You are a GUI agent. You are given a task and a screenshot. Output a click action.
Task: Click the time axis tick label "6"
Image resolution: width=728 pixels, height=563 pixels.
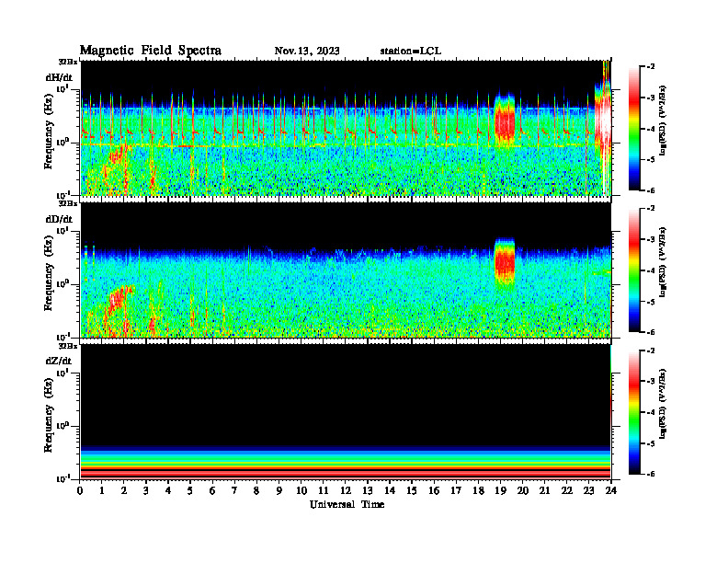tap(212, 491)
